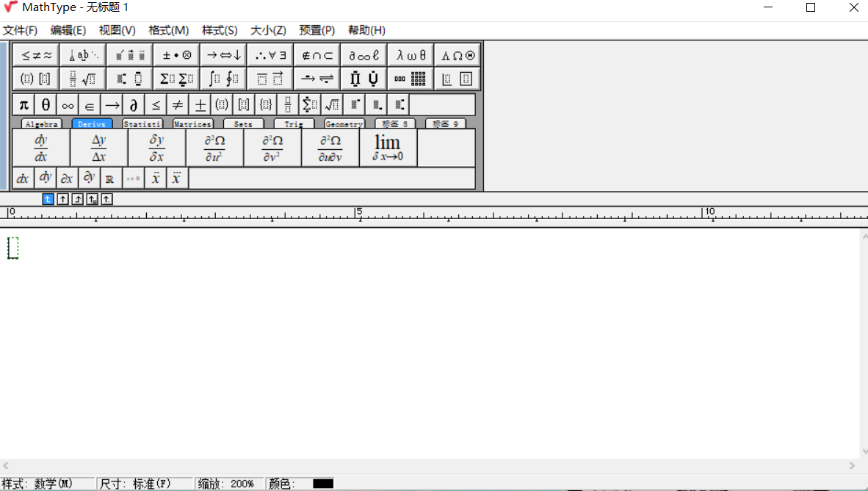This screenshot has width=868, height=491.
Task: Insert the pi symbol
Action: pos(23,104)
